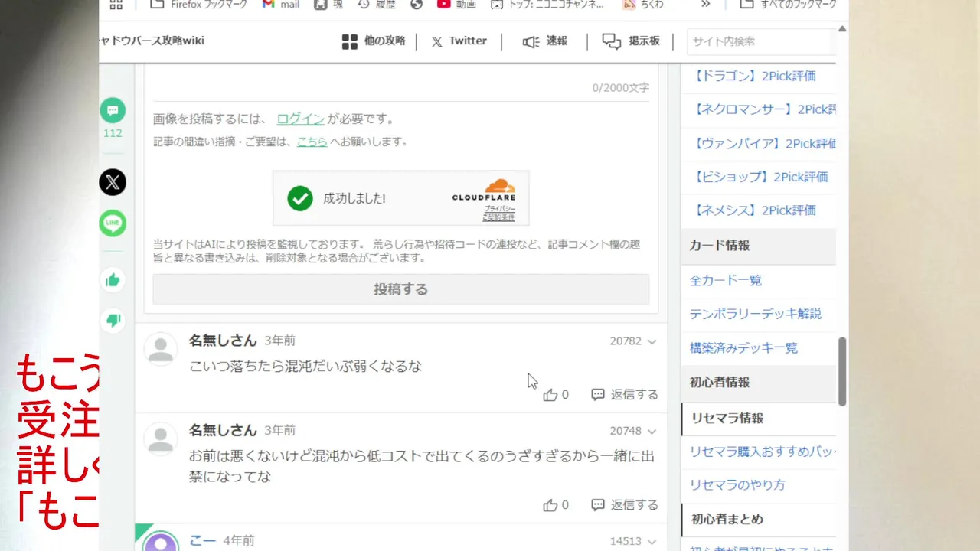Click the Cloudflare プライバシー link
The image size is (980, 551).
click(x=499, y=208)
